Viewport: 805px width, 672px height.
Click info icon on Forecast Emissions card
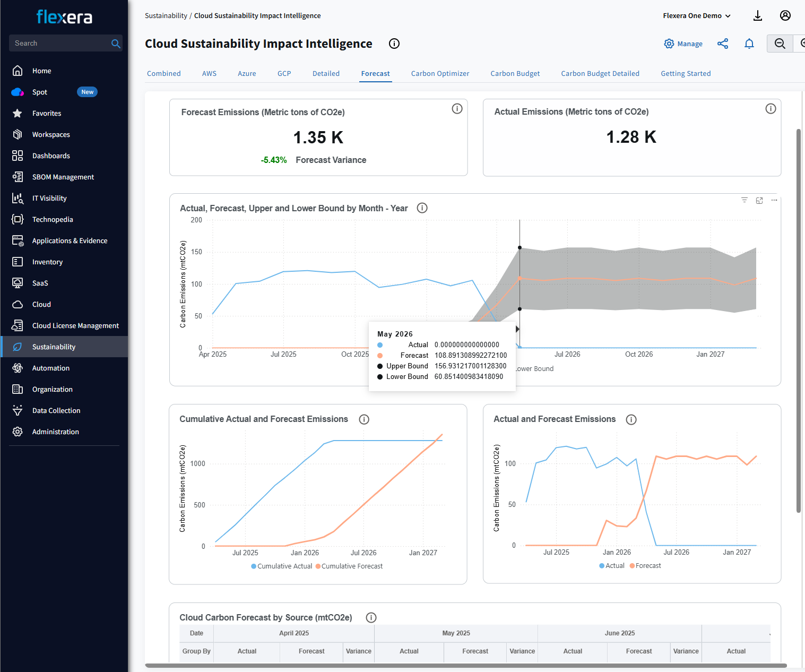457,109
